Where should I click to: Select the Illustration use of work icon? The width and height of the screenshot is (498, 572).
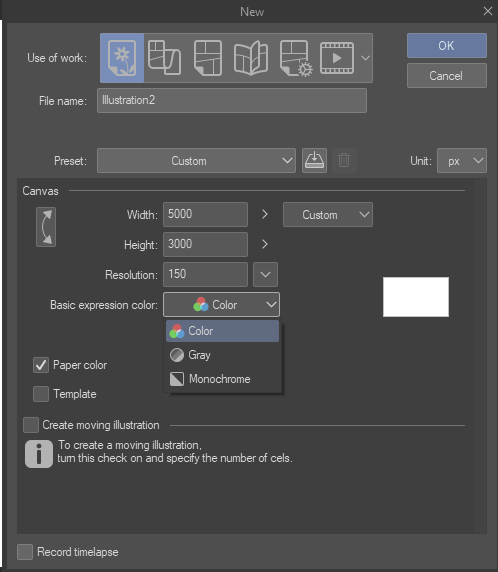tap(122, 58)
